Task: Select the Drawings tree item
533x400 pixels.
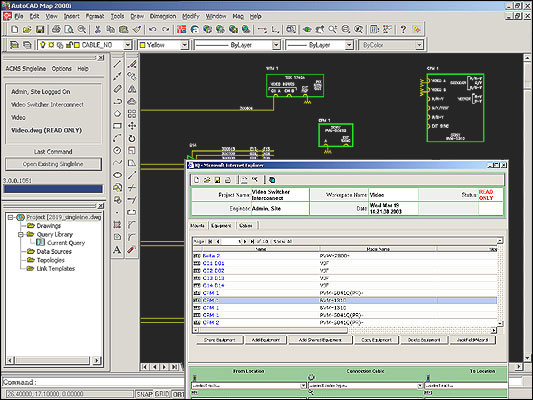Action: [x=49, y=226]
